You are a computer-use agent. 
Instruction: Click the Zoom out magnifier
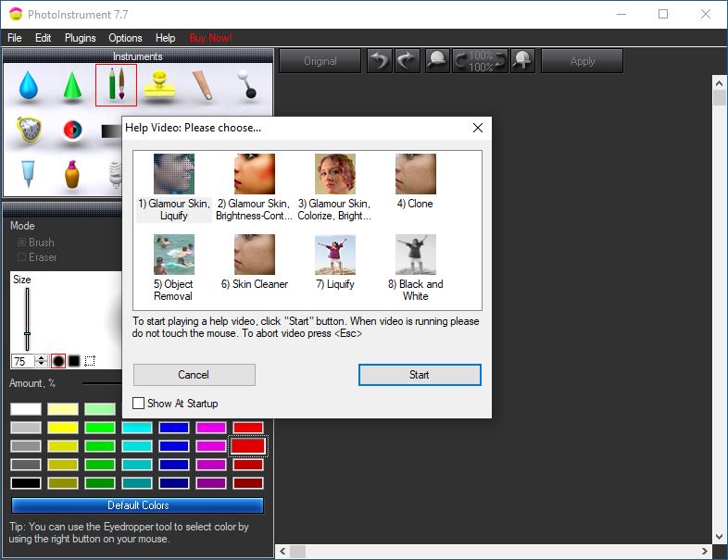pos(437,61)
